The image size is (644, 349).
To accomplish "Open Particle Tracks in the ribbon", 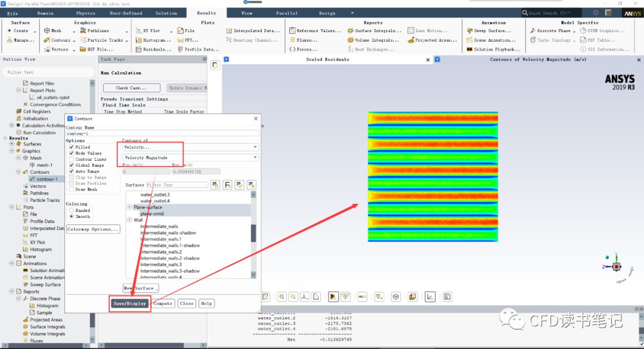I will (101, 40).
